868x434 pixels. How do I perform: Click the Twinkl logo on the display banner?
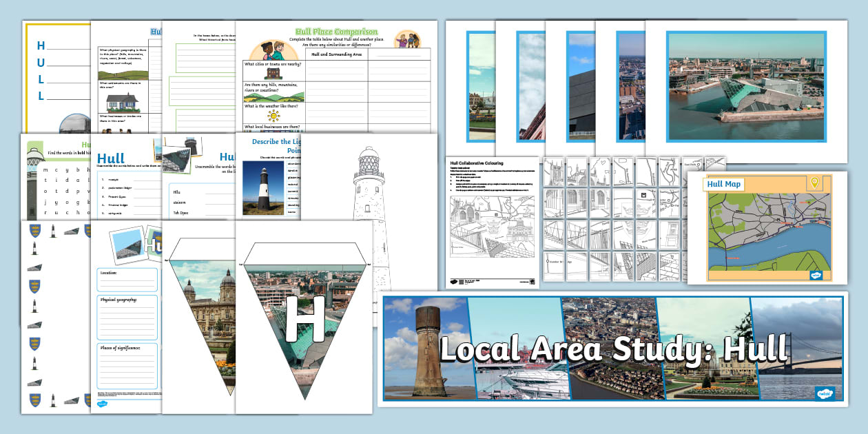click(823, 393)
